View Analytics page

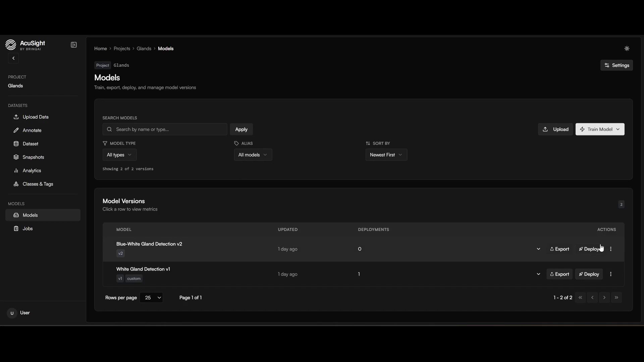(x=43, y=171)
